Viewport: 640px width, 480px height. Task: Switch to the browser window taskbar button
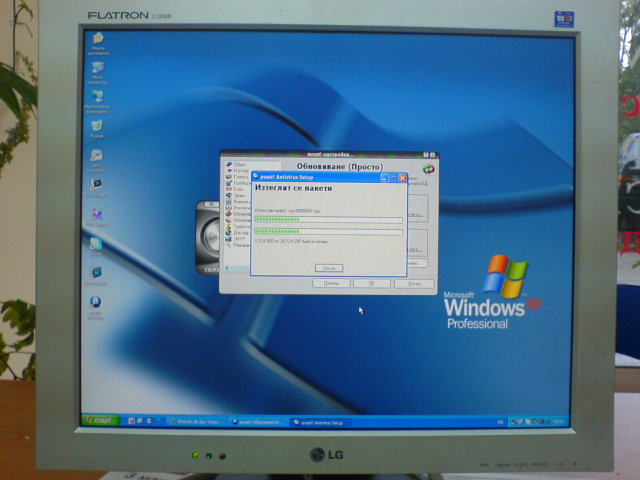pyautogui.click(x=196, y=422)
